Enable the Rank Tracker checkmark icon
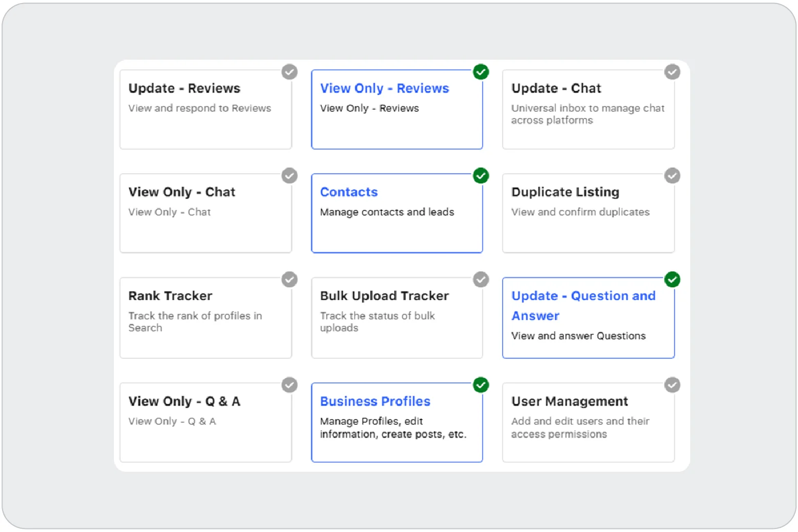This screenshot has width=798, height=532. (290, 280)
